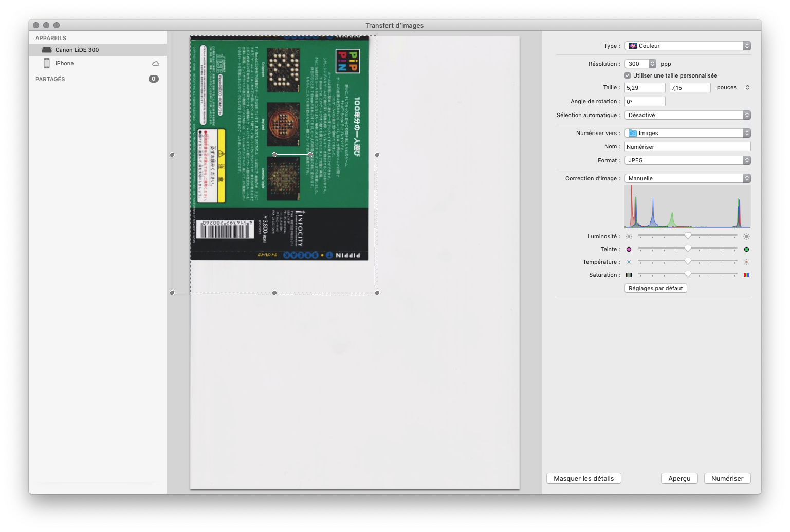Click the cool Température icon
The height and width of the screenshot is (532, 790).
(x=629, y=262)
